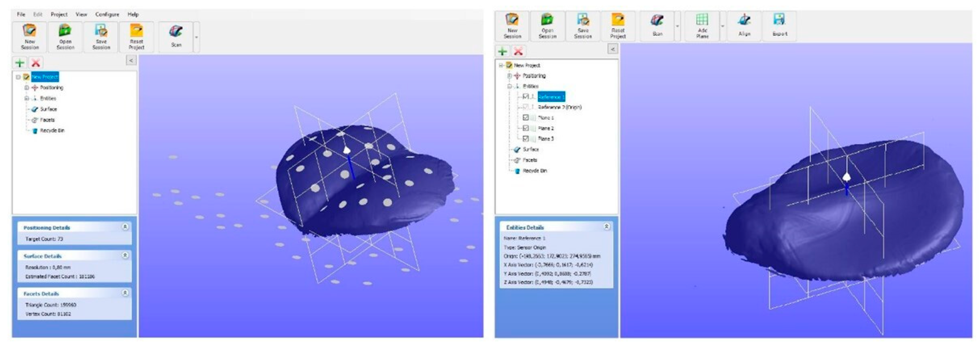Click the red X delete icon in right panel
Screen dimensions: 980x347
click(518, 51)
